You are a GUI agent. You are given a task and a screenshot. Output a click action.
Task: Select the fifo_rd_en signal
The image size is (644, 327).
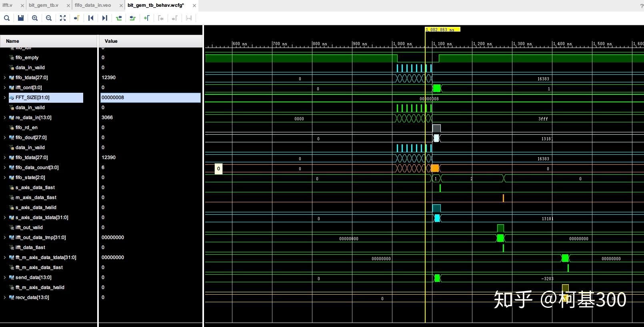click(26, 128)
